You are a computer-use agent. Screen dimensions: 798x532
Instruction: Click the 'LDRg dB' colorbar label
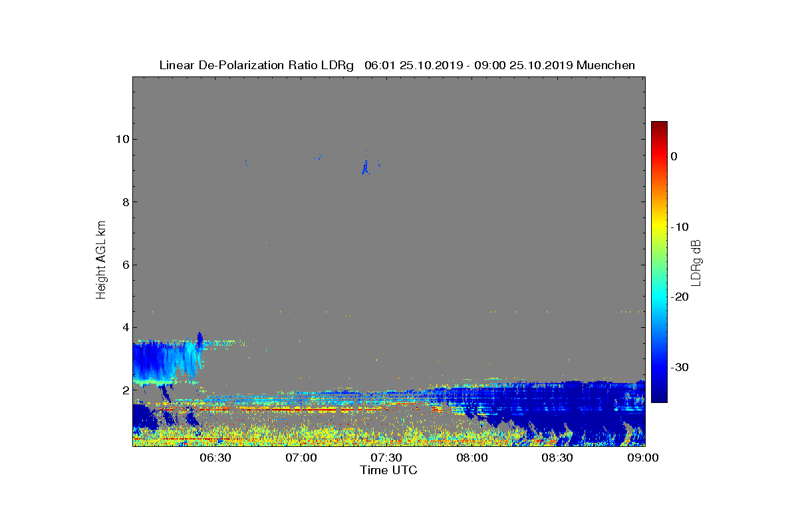[x=697, y=262]
